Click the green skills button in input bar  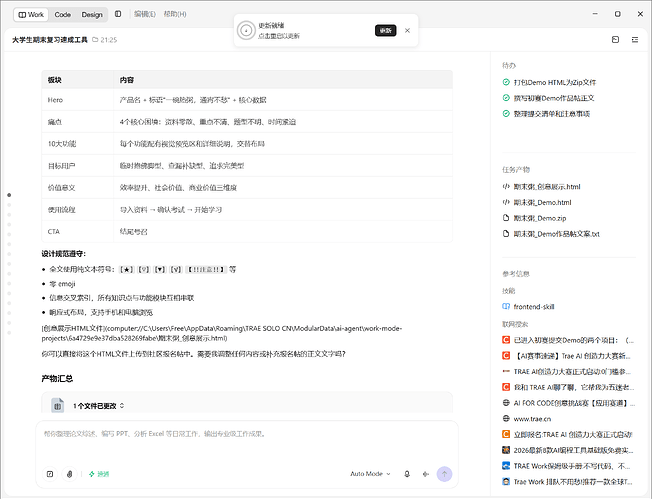[x=99, y=474]
